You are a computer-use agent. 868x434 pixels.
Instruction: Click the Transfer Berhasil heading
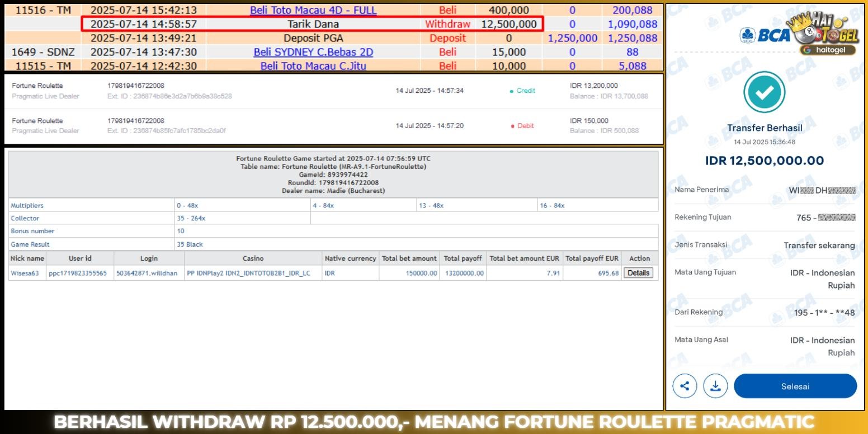pyautogui.click(x=765, y=128)
